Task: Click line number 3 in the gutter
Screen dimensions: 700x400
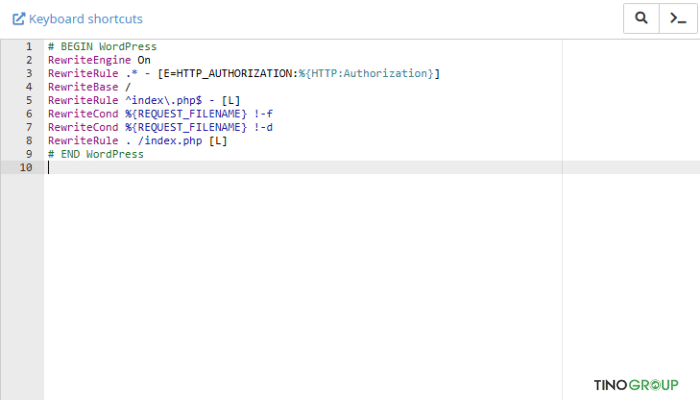Action: (29, 73)
